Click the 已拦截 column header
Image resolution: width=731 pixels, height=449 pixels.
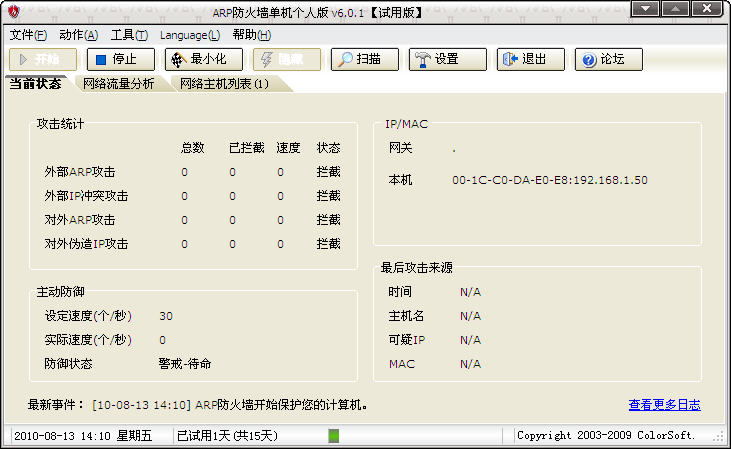[x=247, y=148]
